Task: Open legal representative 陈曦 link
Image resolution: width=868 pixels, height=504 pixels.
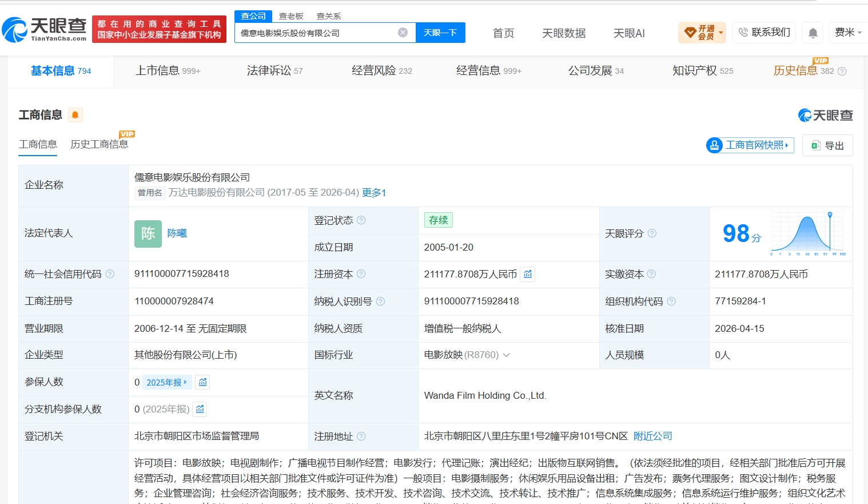Action: tap(177, 233)
